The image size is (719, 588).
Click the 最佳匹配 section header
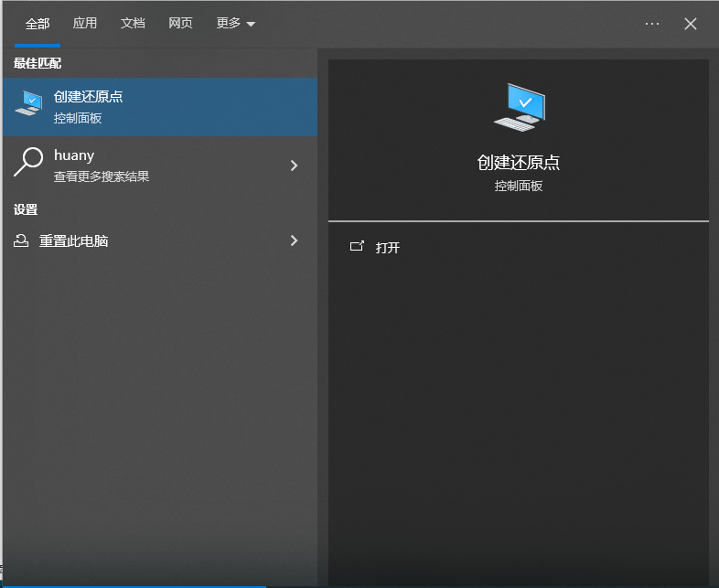pyautogui.click(x=38, y=63)
